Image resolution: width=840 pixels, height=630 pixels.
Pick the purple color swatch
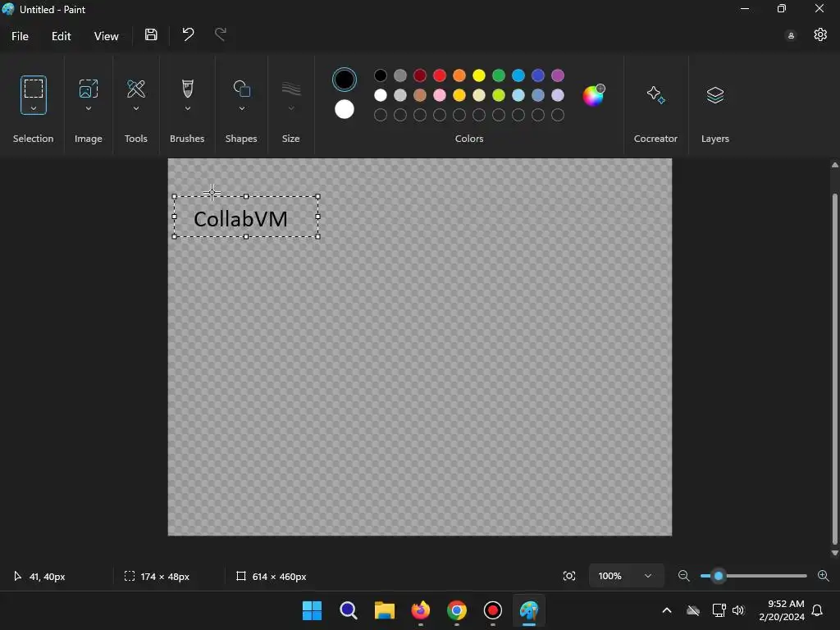tap(558, 75)
